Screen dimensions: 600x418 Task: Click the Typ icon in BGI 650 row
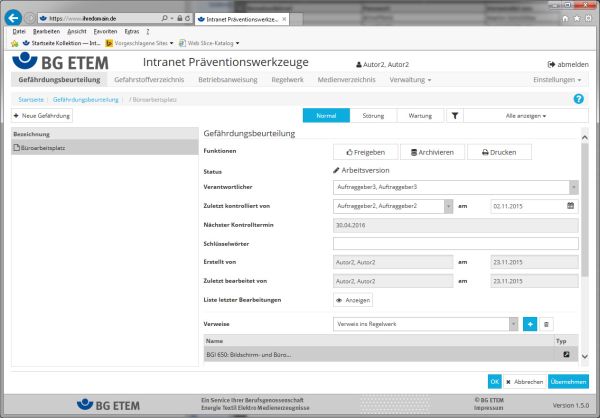[566, 355]
